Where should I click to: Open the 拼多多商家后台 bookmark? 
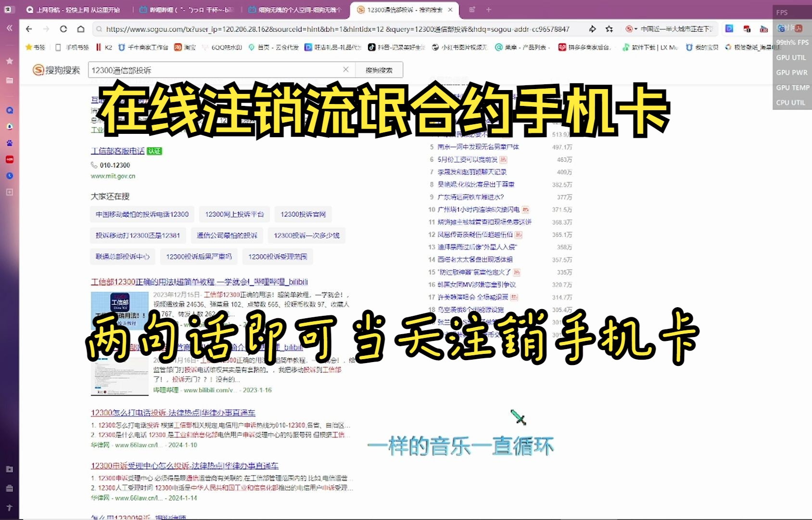(585, 47)
